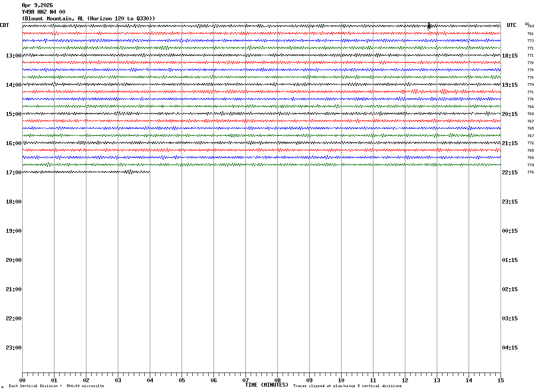The height and width of the screenshot is (392, 536).
Task: Select the 23:00 CDT hour label
Action: click(13, 348)
